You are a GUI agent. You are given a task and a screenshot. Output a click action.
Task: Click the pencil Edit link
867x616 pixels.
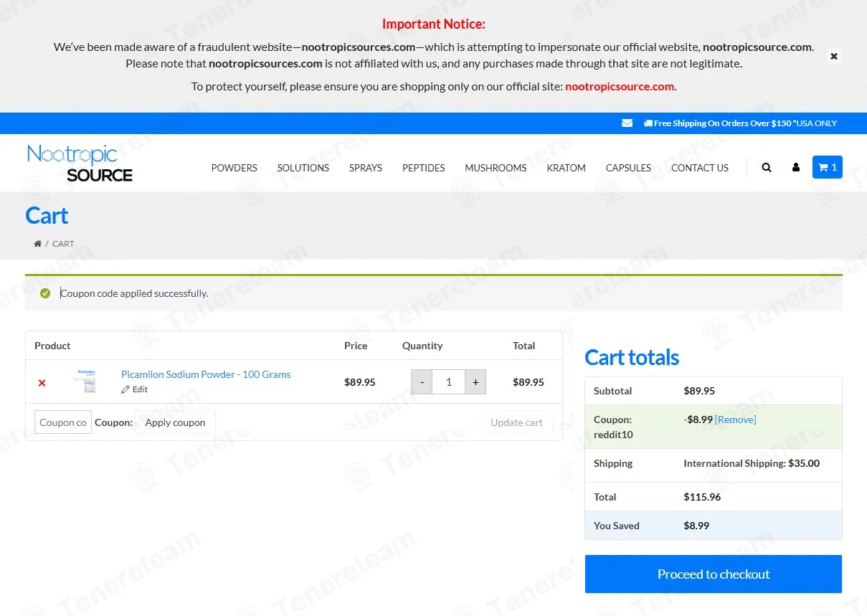[x=135, y=389]
